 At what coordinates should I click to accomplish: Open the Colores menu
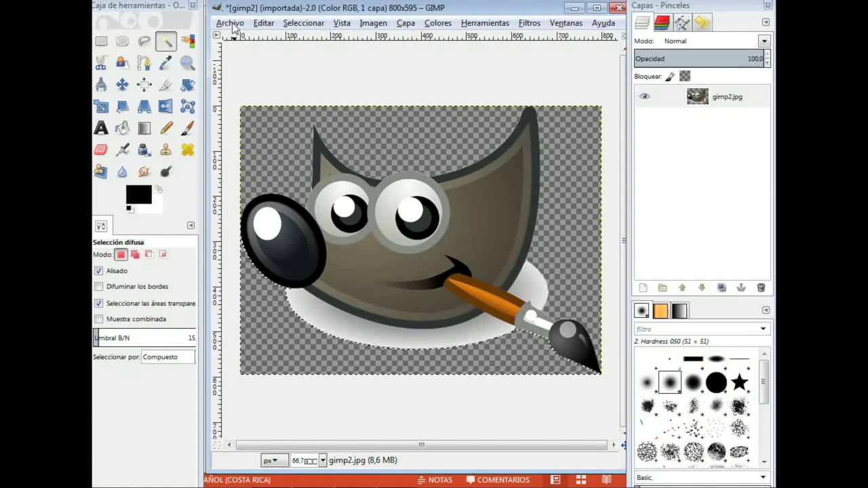coord(438,23)
